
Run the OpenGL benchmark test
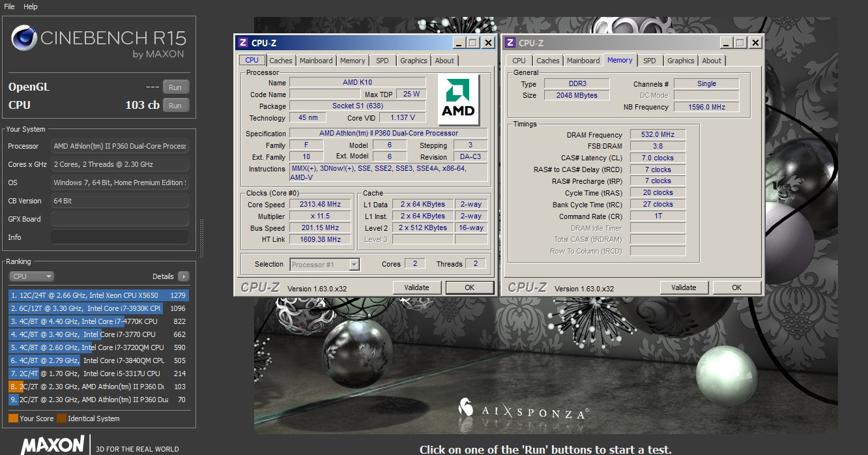175,87
